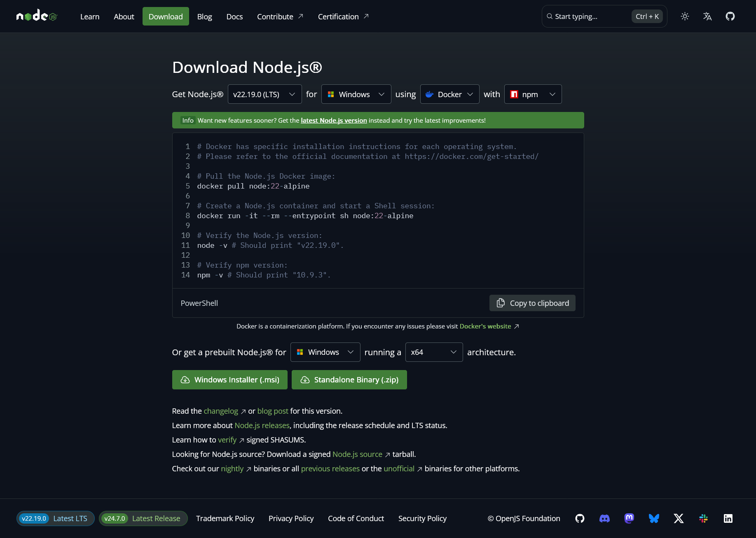Open the language translation icon menu
Screen dimensions: 756x538
coord(707,16)
